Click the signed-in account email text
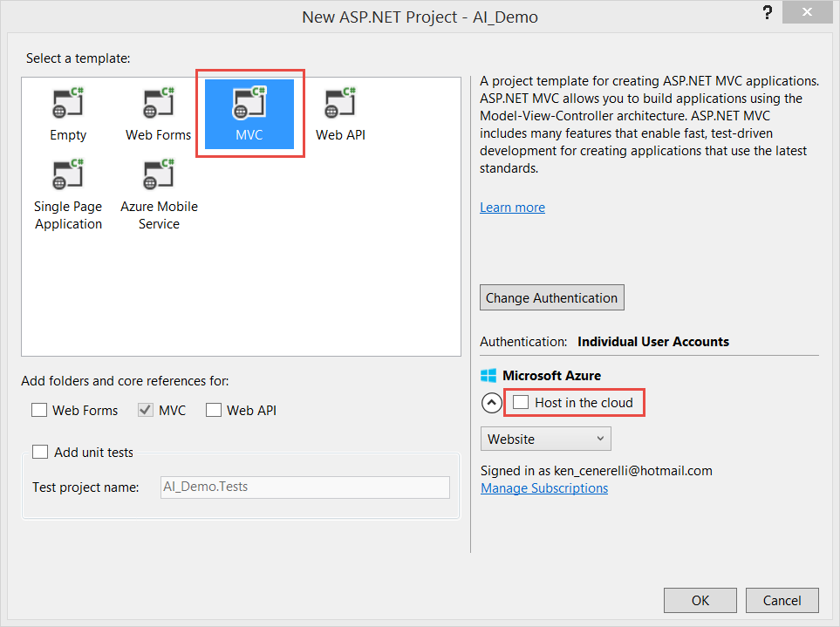This screenshot has width=840, height=627. click(633, 471)
